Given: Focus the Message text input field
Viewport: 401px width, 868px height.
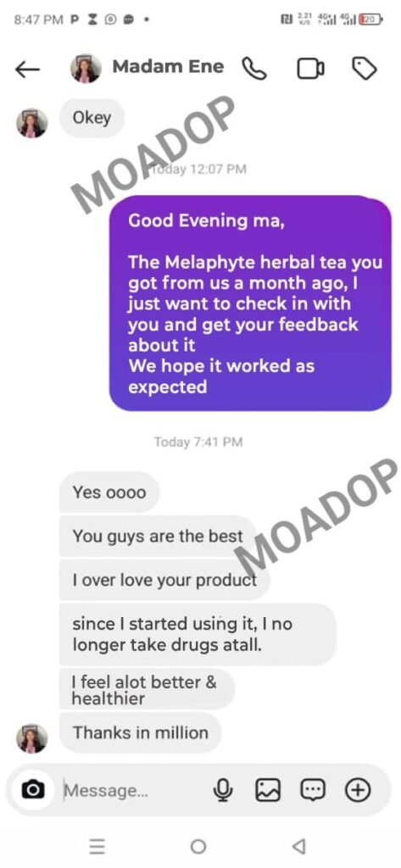Looking at the screenshot, I should [133, 791].
